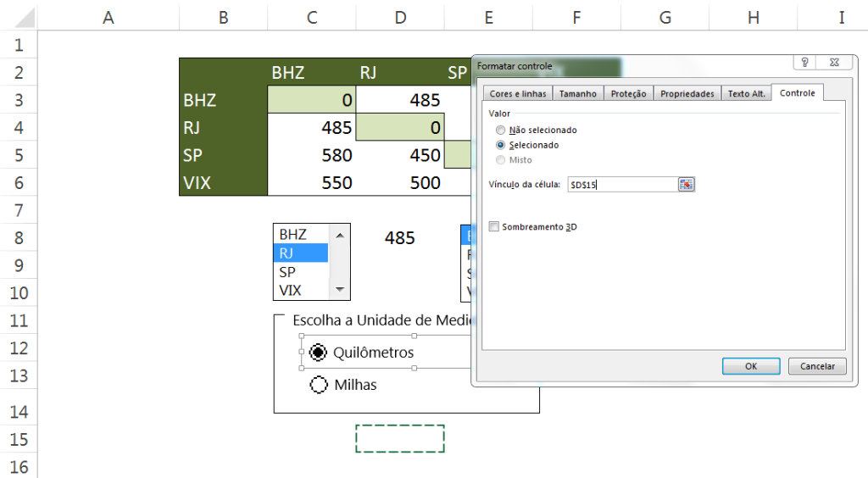Go to the Proteção tab
The height and width of the screenshot is (478, 868).
click(628, 93)
